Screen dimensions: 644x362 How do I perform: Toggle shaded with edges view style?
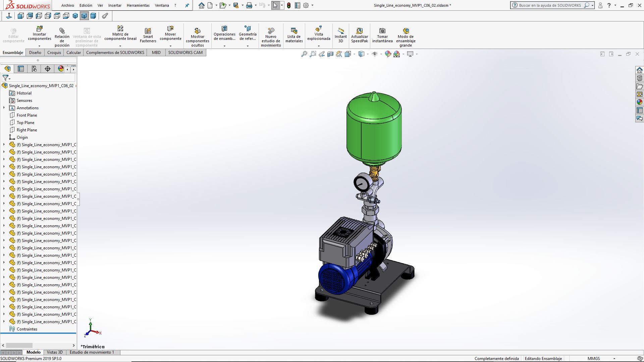361,54
